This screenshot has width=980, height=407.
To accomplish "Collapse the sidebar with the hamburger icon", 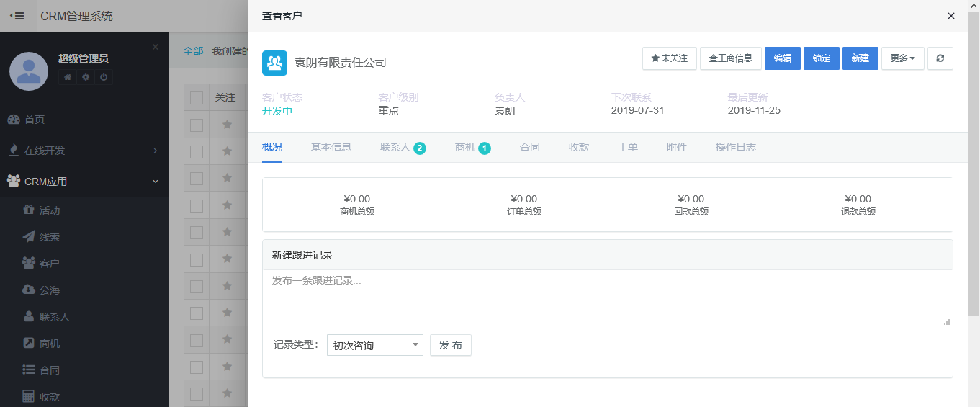I will [x=17, y=16].
